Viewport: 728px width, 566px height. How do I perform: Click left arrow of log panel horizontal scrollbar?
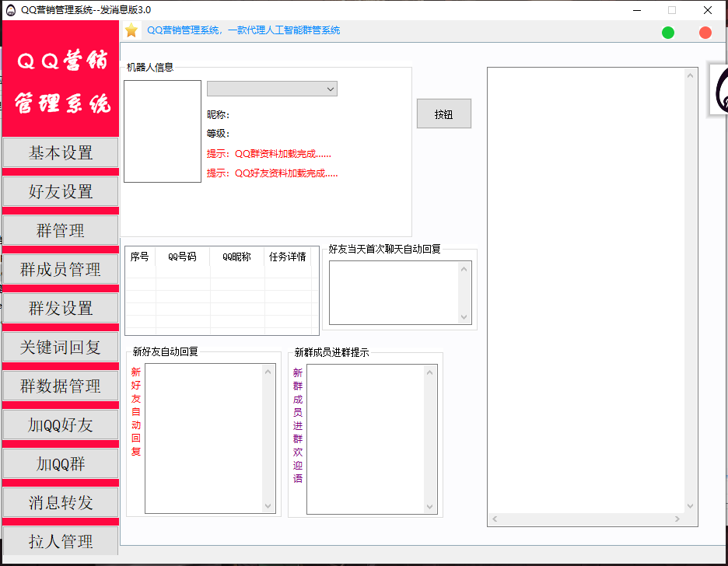point(495,519)
